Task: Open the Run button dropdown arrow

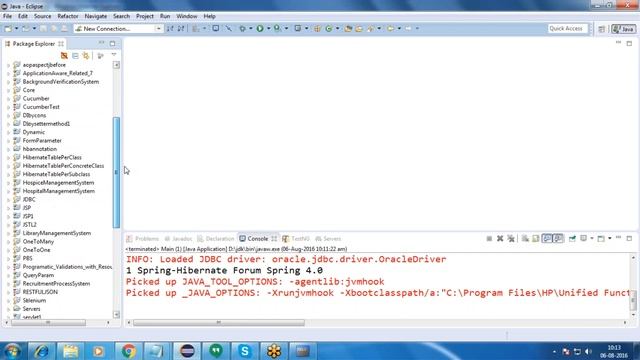Action: 268,29
